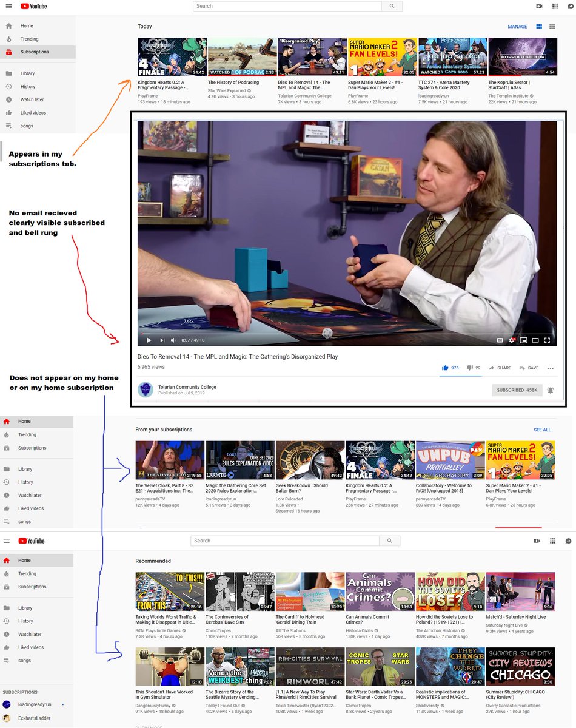Switch to list view next to MANAGE

click(x=552, y=27)
